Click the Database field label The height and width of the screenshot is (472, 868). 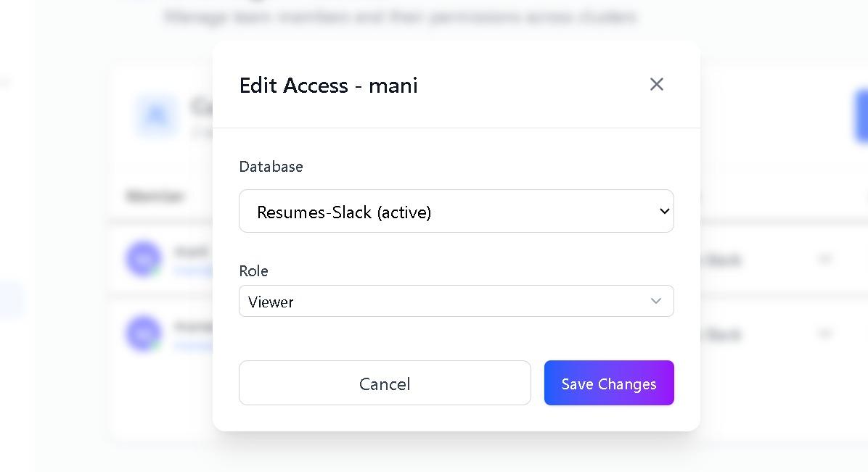[x=271, y=167]
